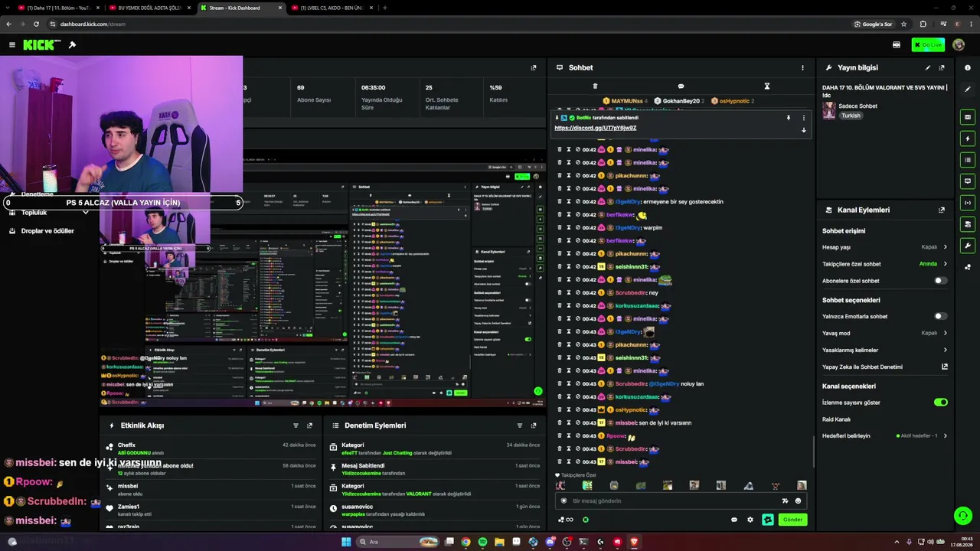Open chat settings gear icon
The image size is (980, 551).
[x=750, y=520]
